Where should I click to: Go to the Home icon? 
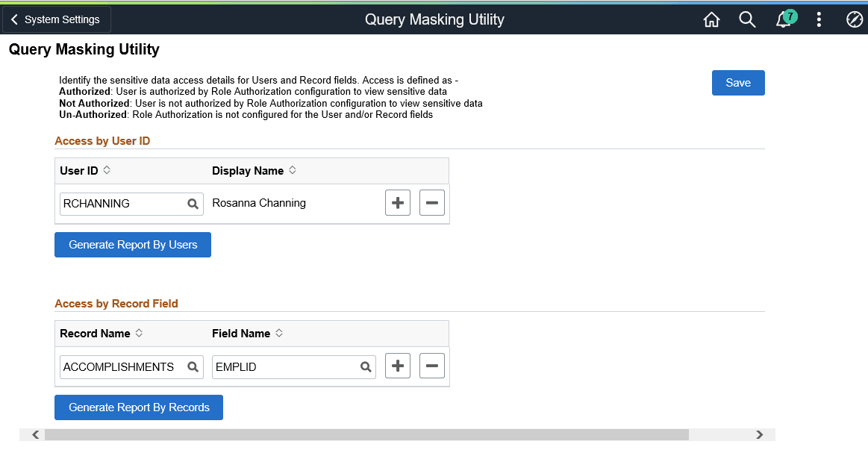tap(711, 19)
